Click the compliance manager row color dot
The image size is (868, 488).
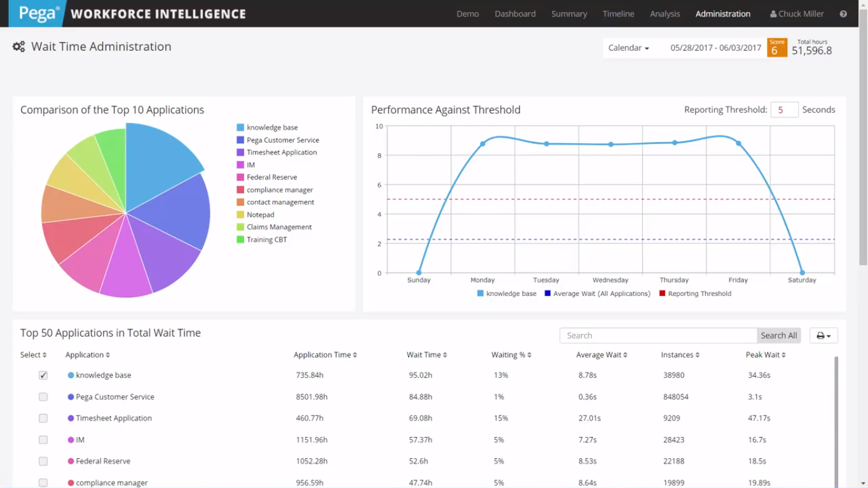tap(71, 483)
